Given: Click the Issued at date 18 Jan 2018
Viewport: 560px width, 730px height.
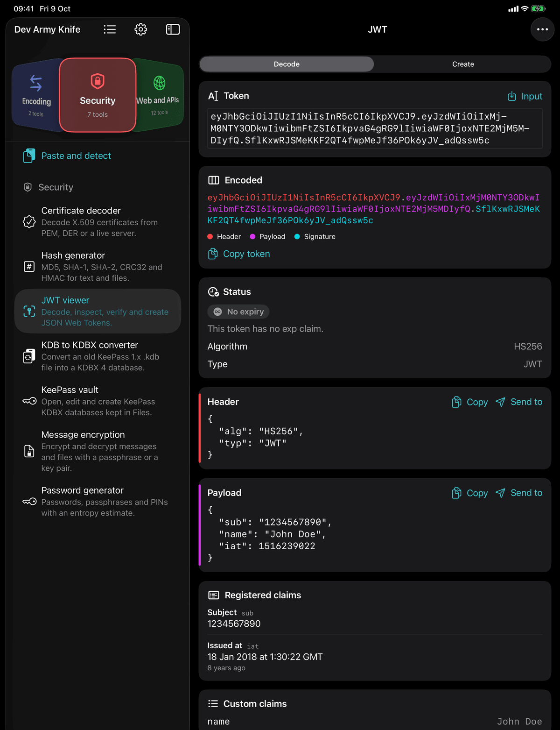Looking at the screenshot, I should (265, 657).
